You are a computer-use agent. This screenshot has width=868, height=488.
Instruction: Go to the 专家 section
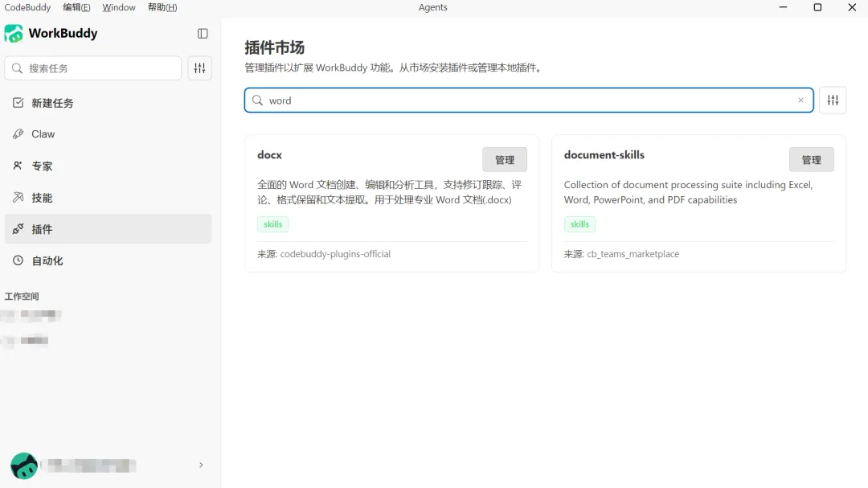pyautogui.click(x=108, y=166)
